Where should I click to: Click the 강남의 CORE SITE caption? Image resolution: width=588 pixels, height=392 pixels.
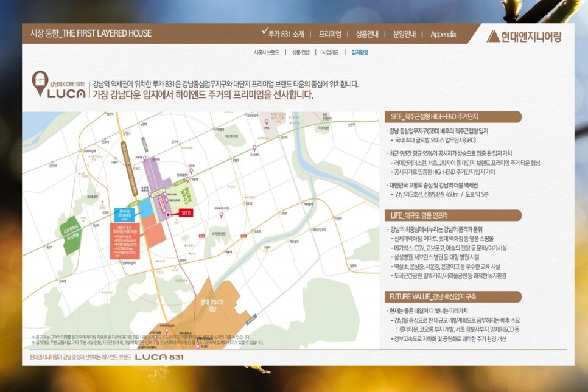coord(68,84)
